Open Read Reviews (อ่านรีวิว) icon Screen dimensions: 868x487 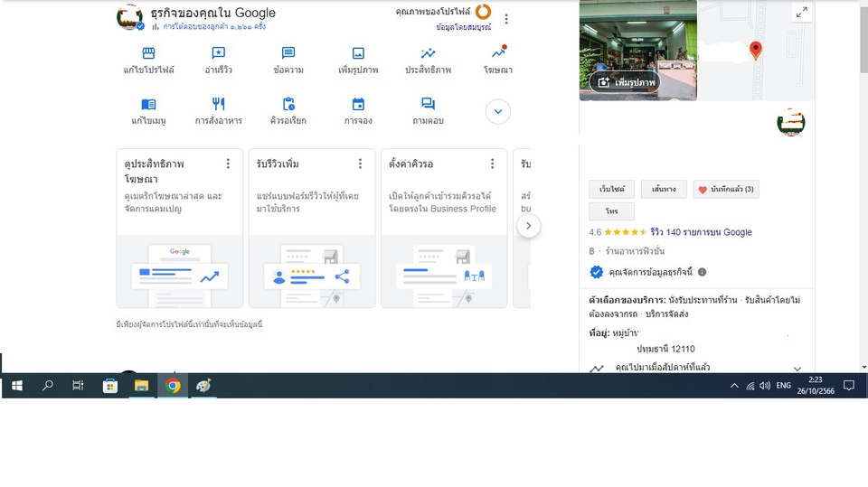[x=218, y=53]
